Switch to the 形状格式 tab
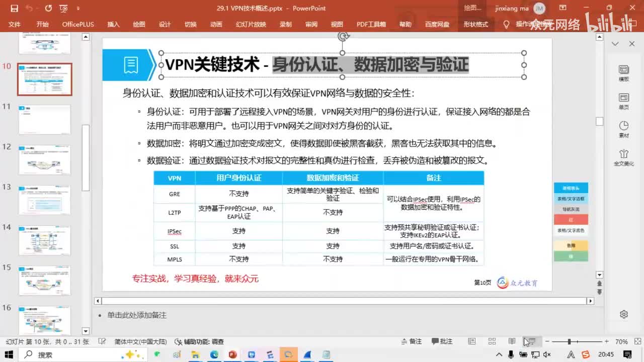Viewport: 644px width, 362px height. pyautogui.click(x=475, y=24)
